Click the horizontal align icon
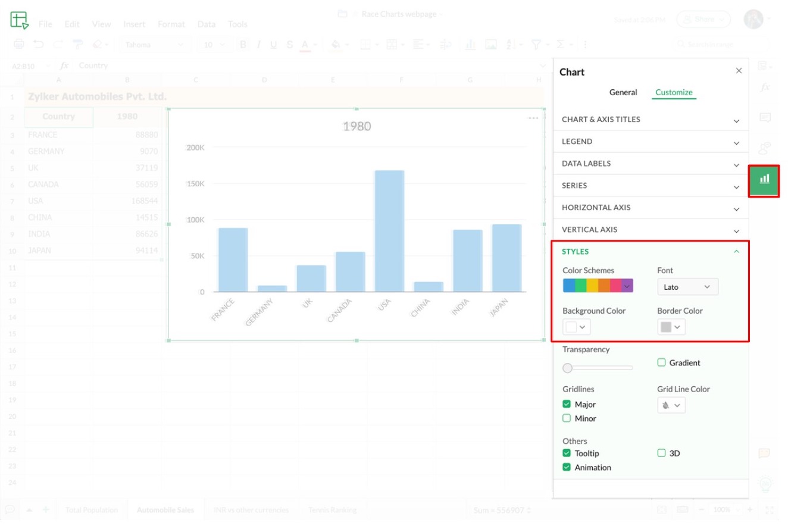Viewport: 788px width, 532px height. [x=418, y=45]
